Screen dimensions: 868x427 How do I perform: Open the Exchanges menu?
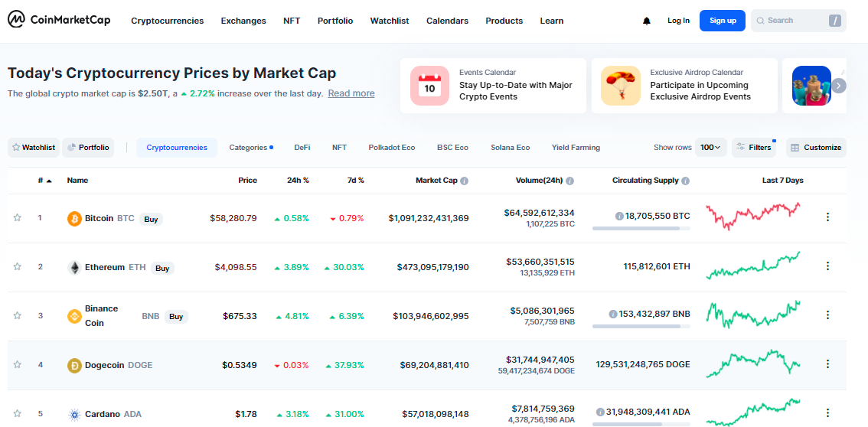click(243, 21)
